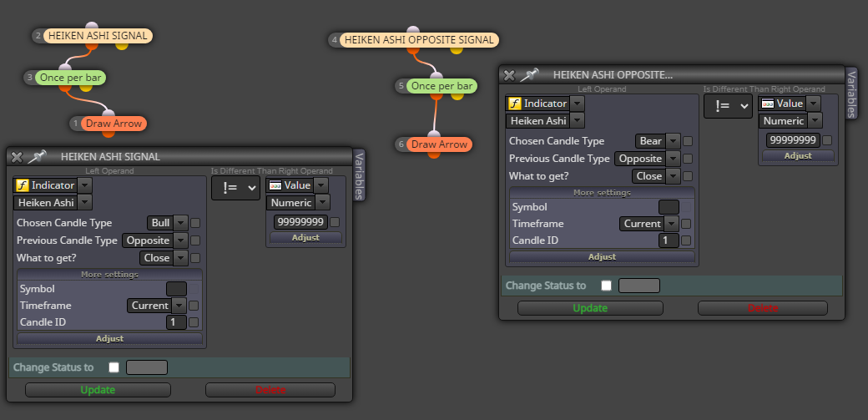Click the Value type icon in HEIKEN ASHI SIGNAL panel
868x420 pixels.
pos(275,185)
